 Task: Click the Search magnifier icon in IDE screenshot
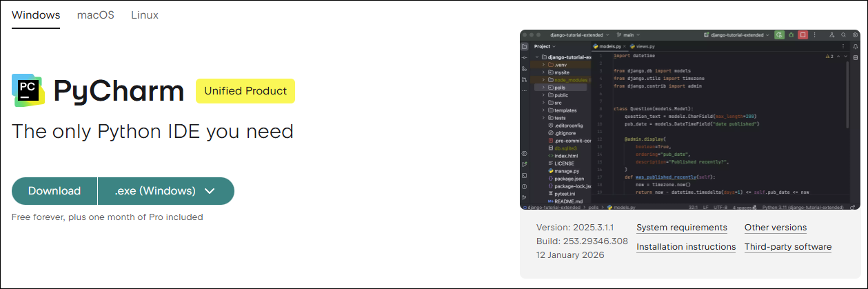click(843, 34)
